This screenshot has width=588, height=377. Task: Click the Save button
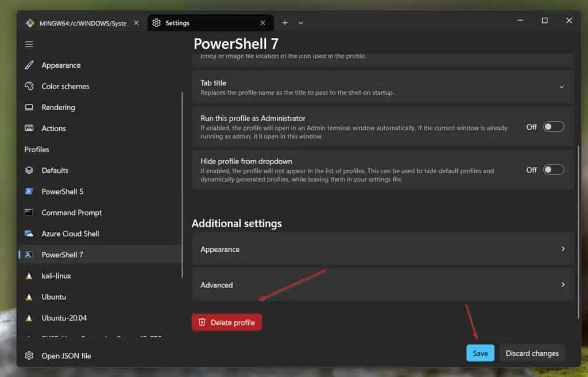480,353
